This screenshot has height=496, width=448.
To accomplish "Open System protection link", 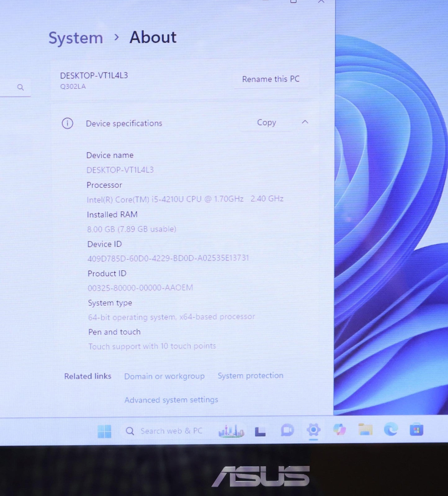I will 250,376.
